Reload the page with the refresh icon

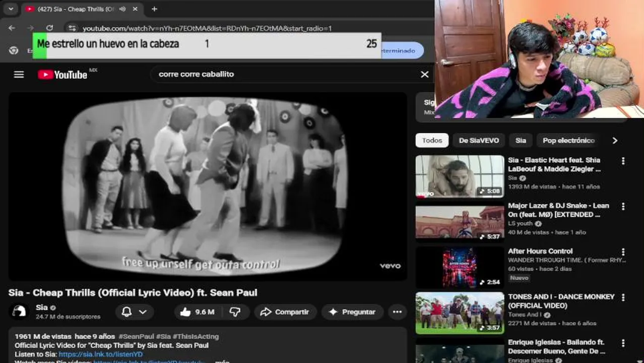(49, 28)
